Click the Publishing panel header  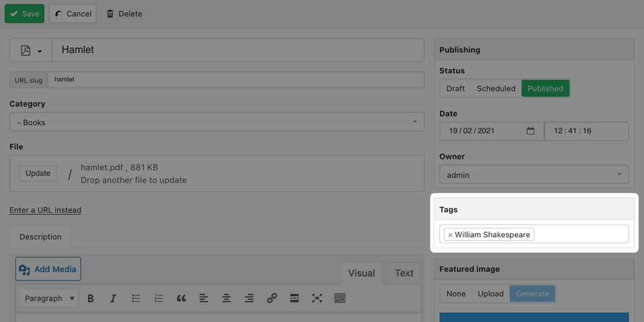(534, 50)
